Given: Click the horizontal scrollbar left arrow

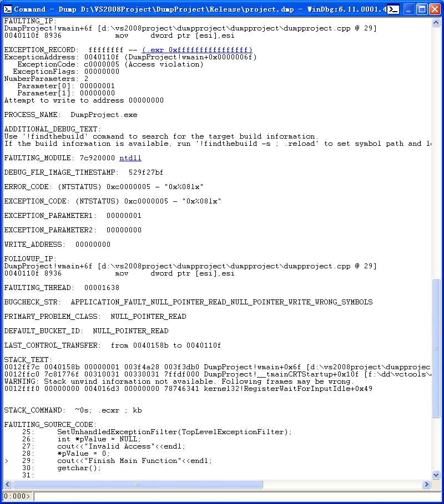Looking at the screenshot, I should coord(8,484).
